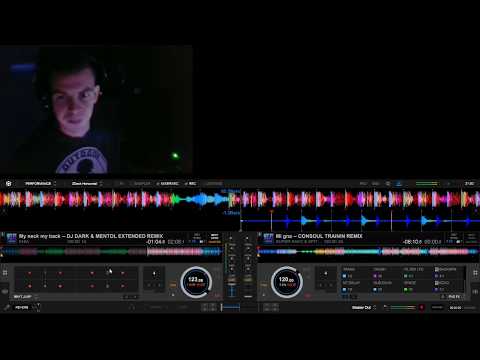
Task: Open the Master Out dropdown
Action: click(364, 307)
